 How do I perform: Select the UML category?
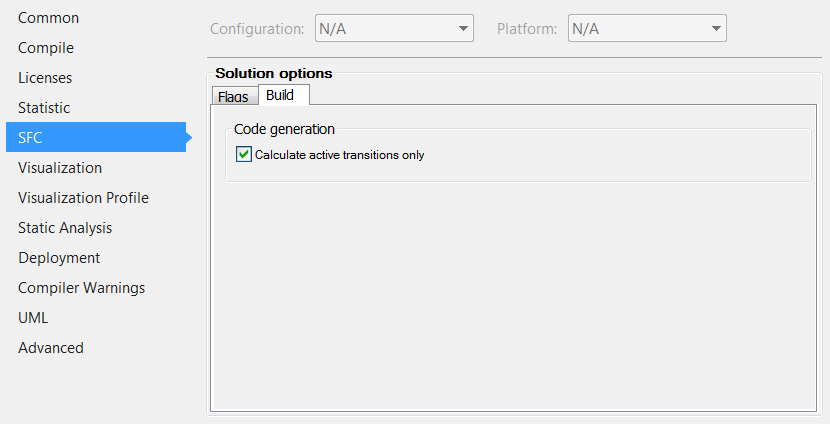(x=33, y=318)
